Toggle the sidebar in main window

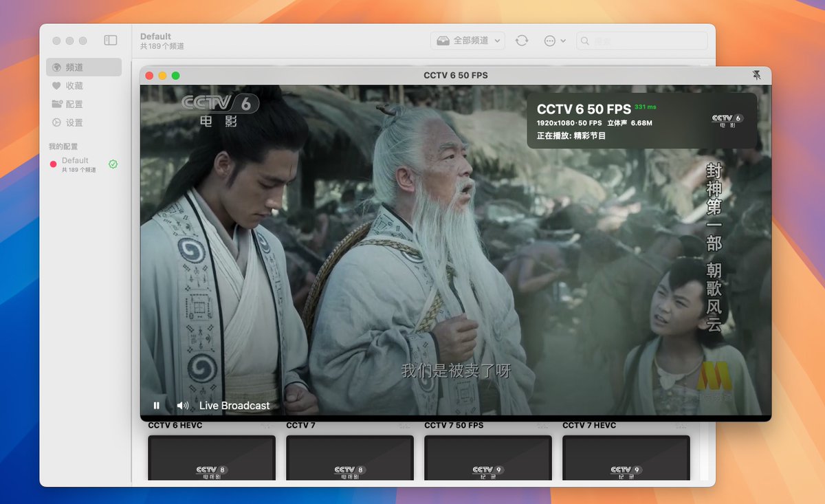(x=111, y=41)
